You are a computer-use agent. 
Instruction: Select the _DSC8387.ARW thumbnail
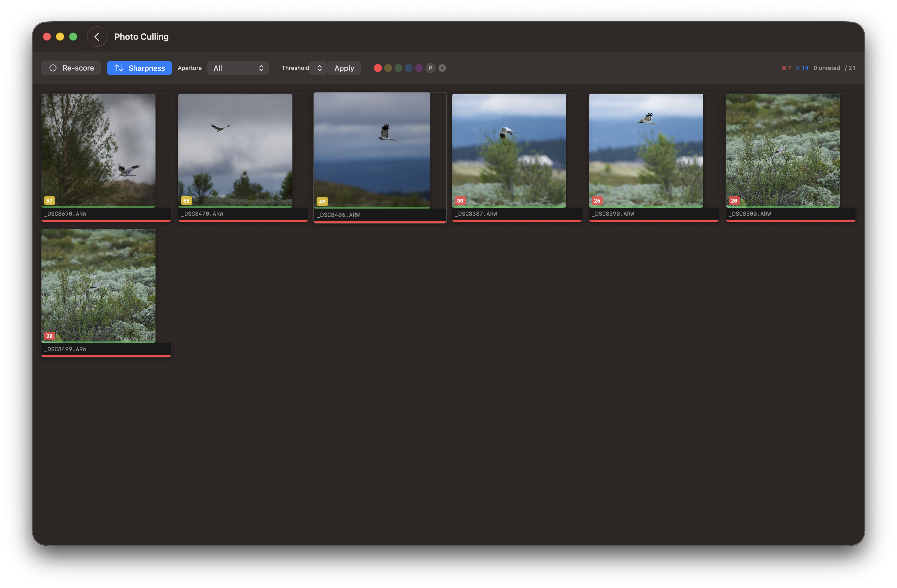tap(509, 150)
